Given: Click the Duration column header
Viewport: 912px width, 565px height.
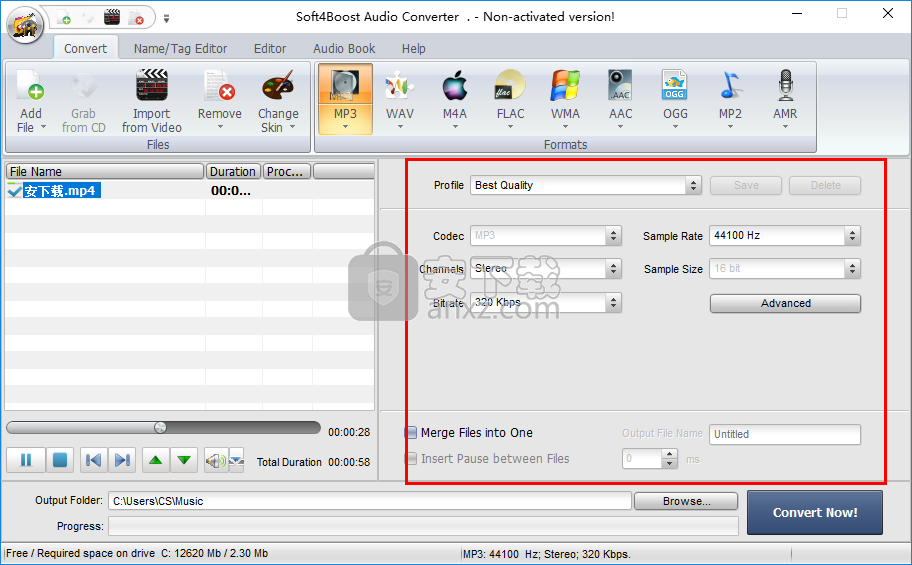Looking at the screenshot, I should (233, 171).
